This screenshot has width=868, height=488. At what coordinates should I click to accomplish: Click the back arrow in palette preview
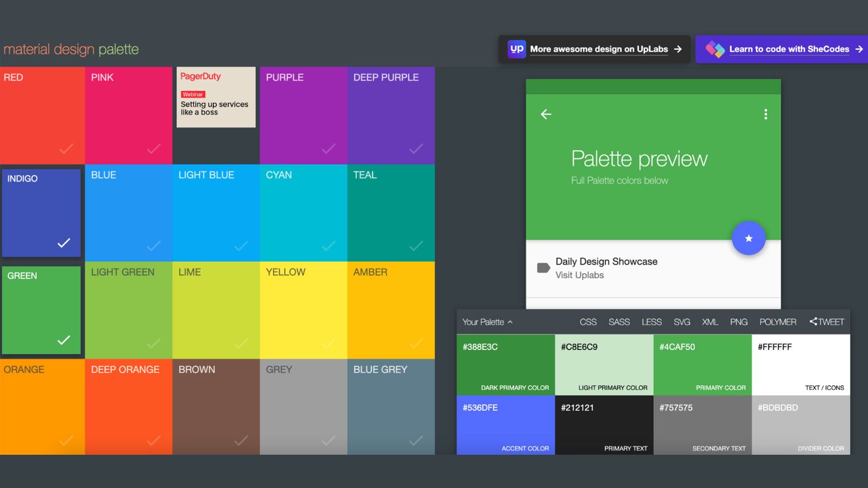546,114
